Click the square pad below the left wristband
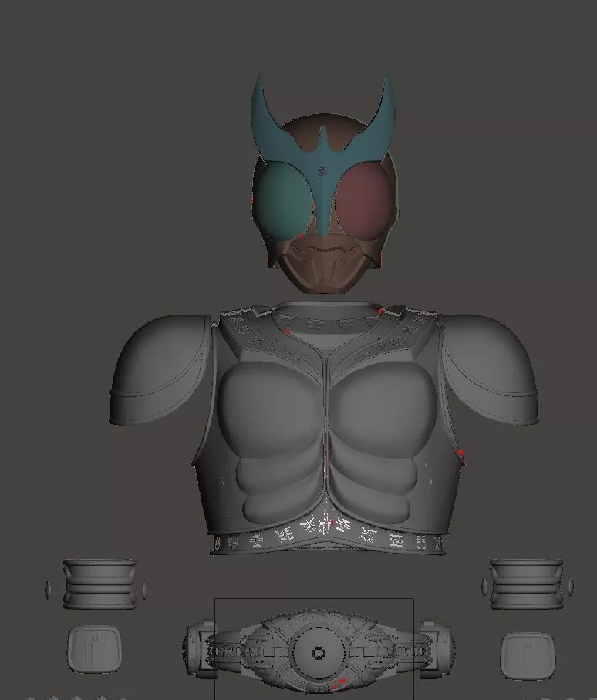The width and height of the screenshot is (597, 700). 94,648
